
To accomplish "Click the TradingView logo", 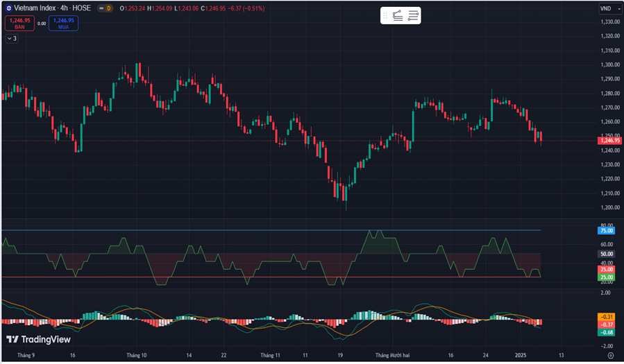I will pyautogui.click(x=39, y=340).
